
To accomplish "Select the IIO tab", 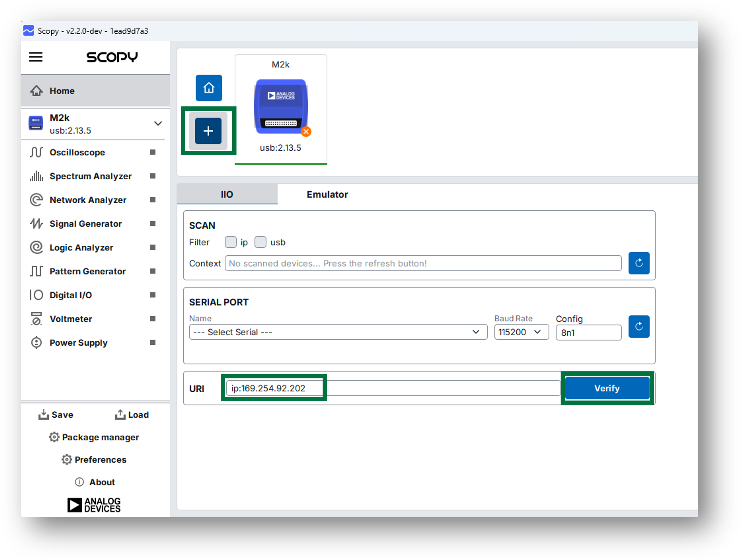I will pyautogui.click(x=227, y=195).
